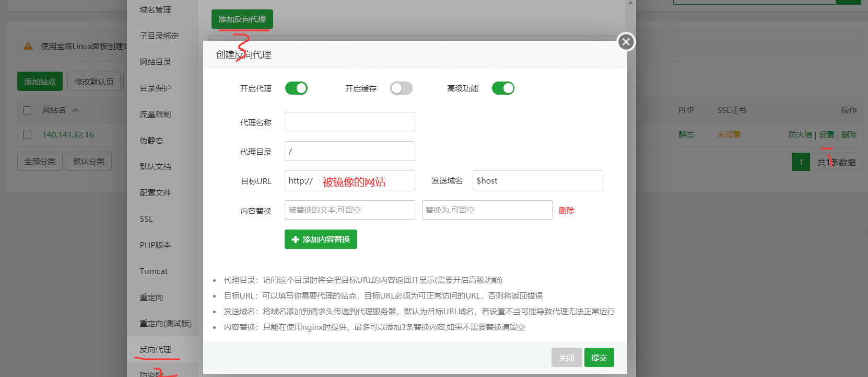The image size is (868, 377).
Task: Click the 添加站点 button
Action: click(40, 82)
